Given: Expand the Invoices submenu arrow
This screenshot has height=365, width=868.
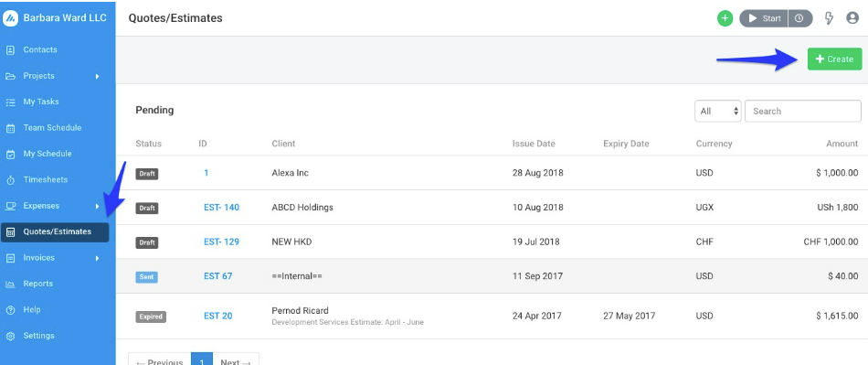Looking at the screenshot, I should [97, 258].
